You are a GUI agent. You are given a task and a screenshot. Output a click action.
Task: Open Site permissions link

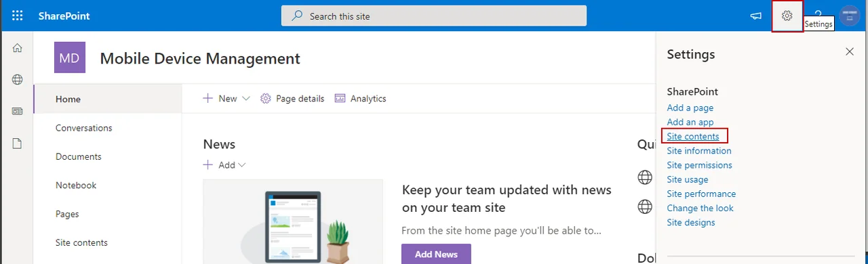tap(699, 164)
